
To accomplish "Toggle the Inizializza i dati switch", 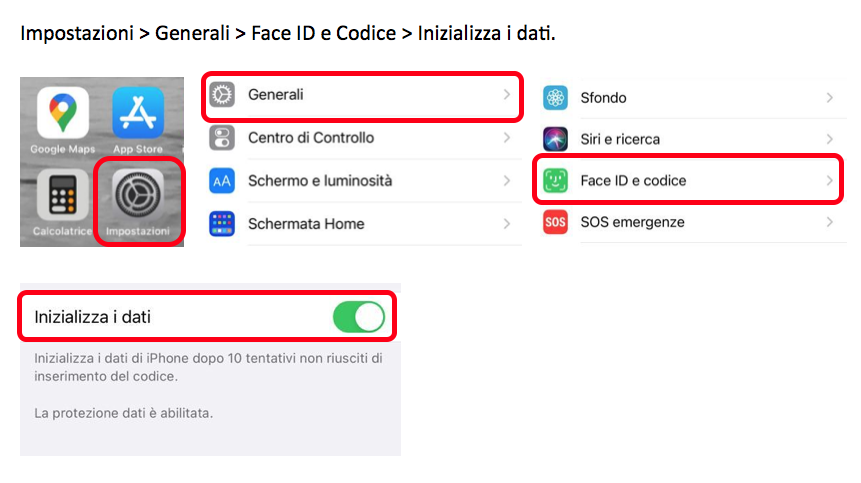I will (359, 317).
